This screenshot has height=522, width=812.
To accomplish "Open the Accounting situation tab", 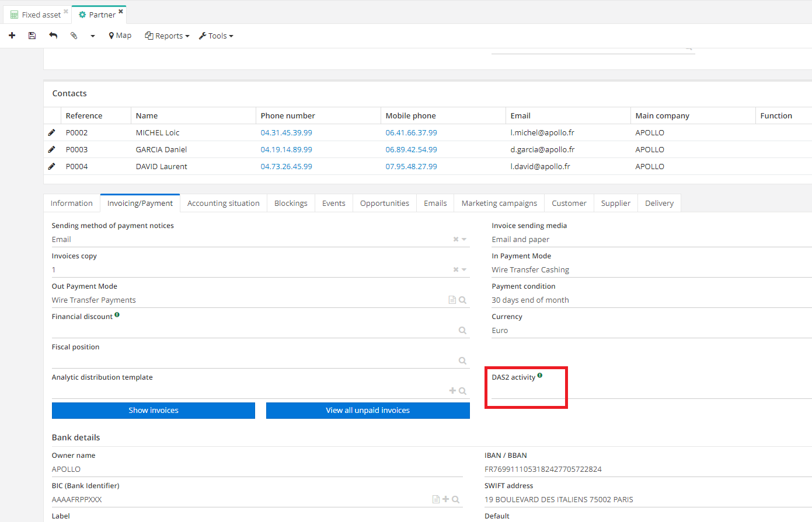I will click(224, 203).
